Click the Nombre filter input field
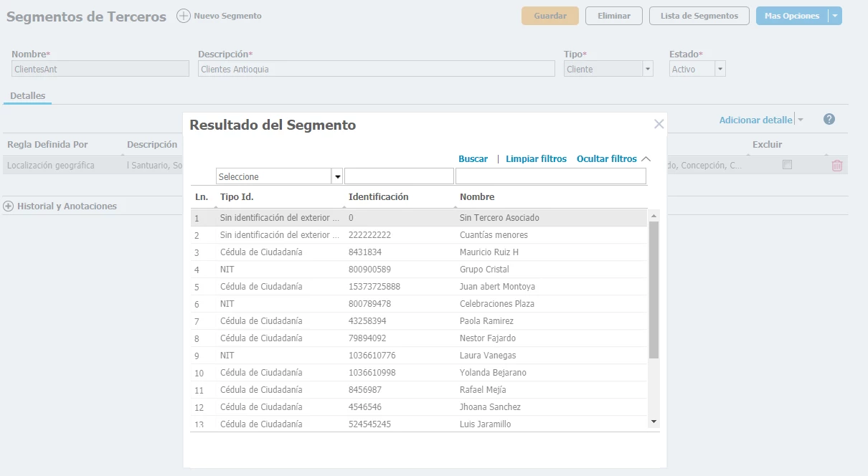The width and height of the screenshot is (868, 476). [550, 176]
